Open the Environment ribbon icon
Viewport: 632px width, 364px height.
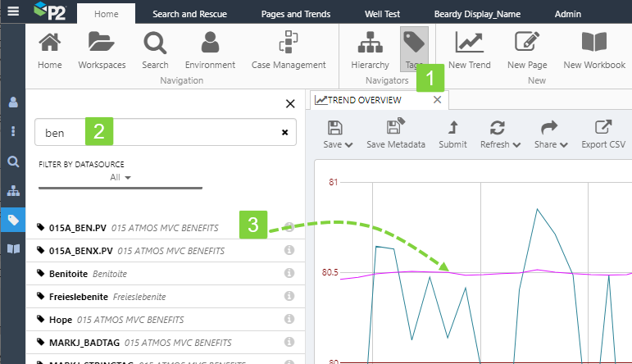click(210, 50)
